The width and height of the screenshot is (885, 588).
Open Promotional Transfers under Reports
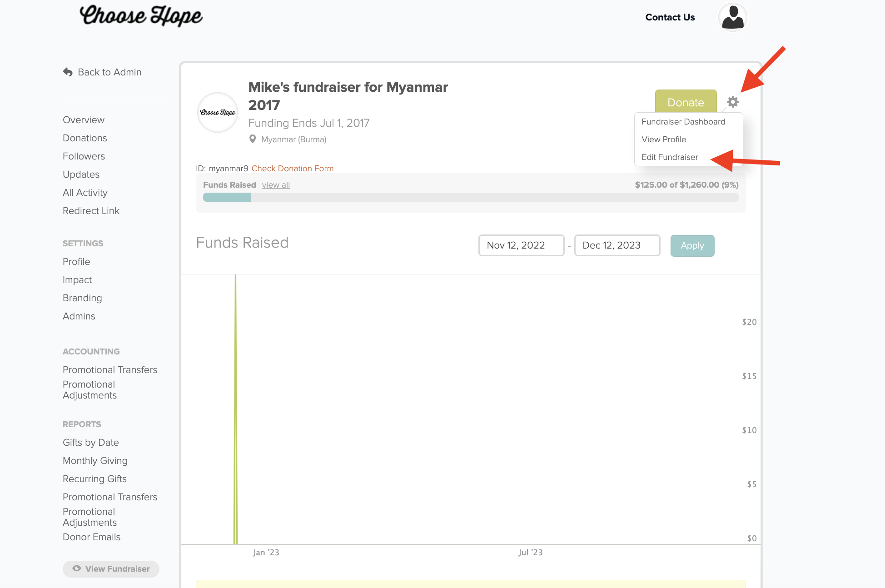110,497
